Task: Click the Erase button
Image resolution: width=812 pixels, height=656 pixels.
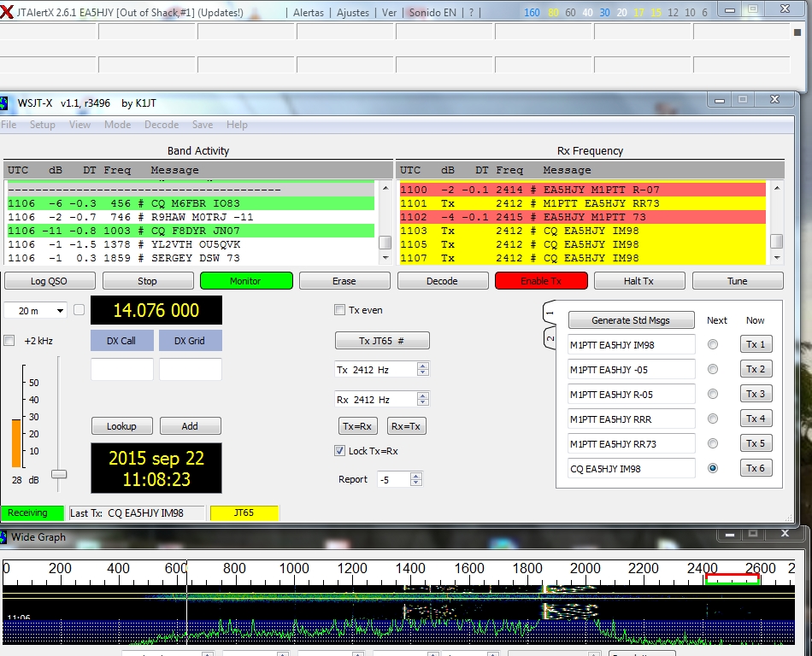Action: pos(344,281)
